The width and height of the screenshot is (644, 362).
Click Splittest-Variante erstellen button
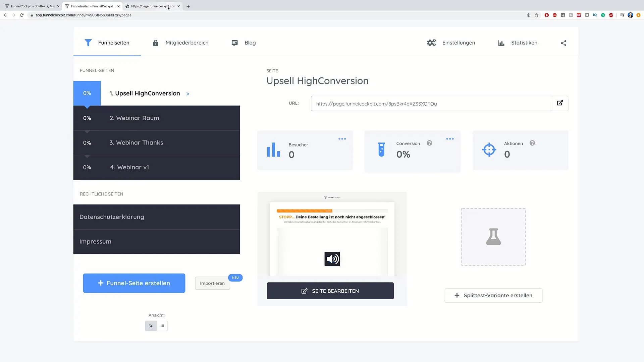click(493, 295)
